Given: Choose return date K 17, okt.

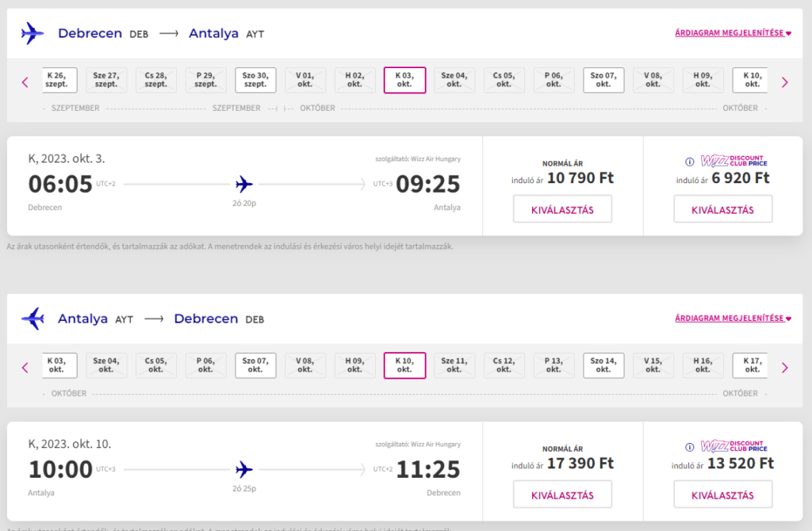Looking at the screenshot, I should (x=750, y=365).
